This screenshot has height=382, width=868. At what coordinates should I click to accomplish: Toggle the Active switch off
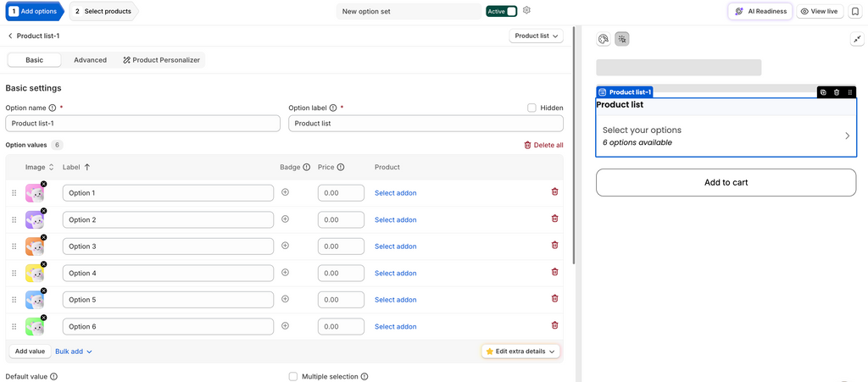(x=502, y=11)
